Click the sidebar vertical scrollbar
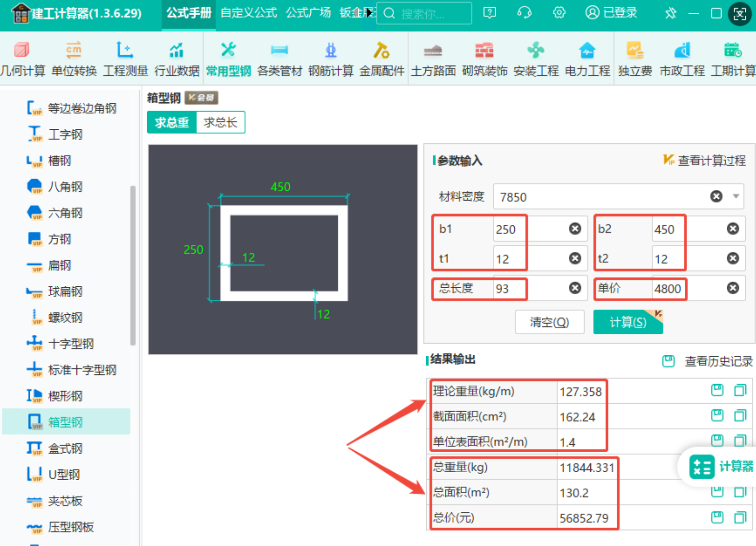This screenshot has height=546, width=756. [x=132, y=265]
